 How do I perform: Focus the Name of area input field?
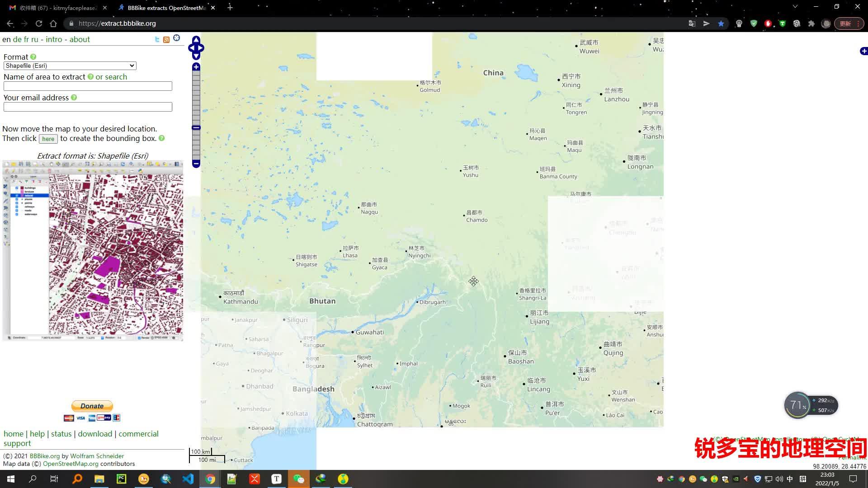88,86
